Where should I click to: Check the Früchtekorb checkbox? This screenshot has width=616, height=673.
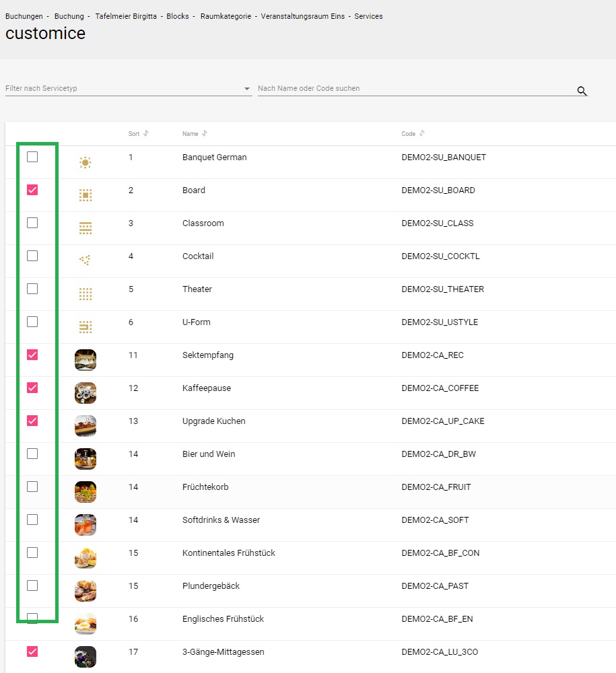point(32,487)
